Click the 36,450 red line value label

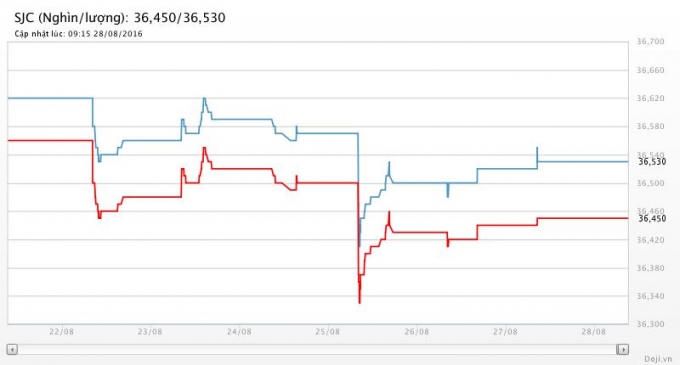pos(652,218)
